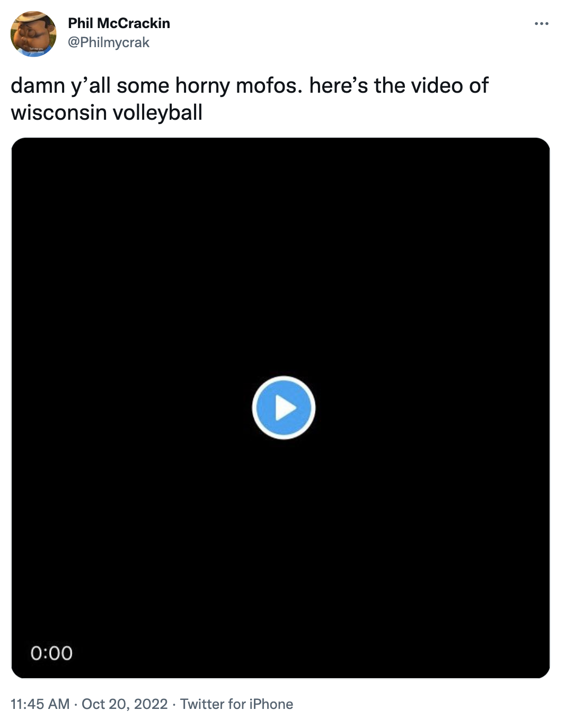Click the word "damn" in the tweet
Viewport: 565px width, 728px height.
[x=38, y=85]
